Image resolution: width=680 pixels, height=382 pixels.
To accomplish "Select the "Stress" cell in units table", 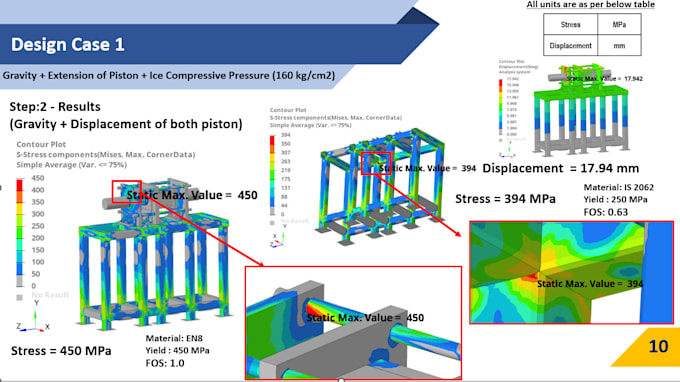I will [x=570, y=25].
